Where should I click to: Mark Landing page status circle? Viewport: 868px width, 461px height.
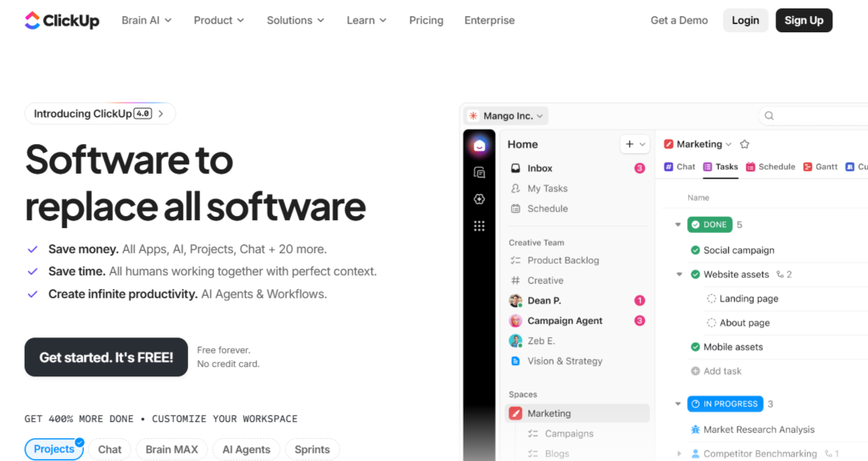point(711,299)
